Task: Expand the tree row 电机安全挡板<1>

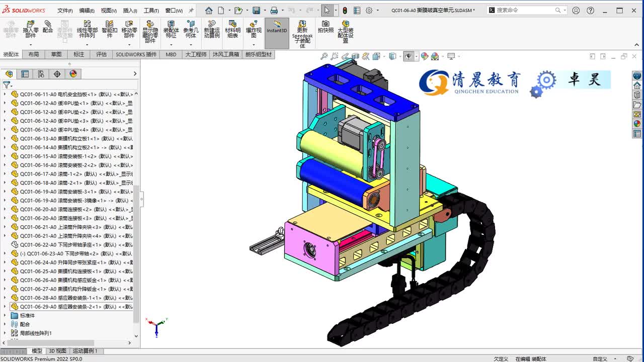Action: [x=5, y=94]
